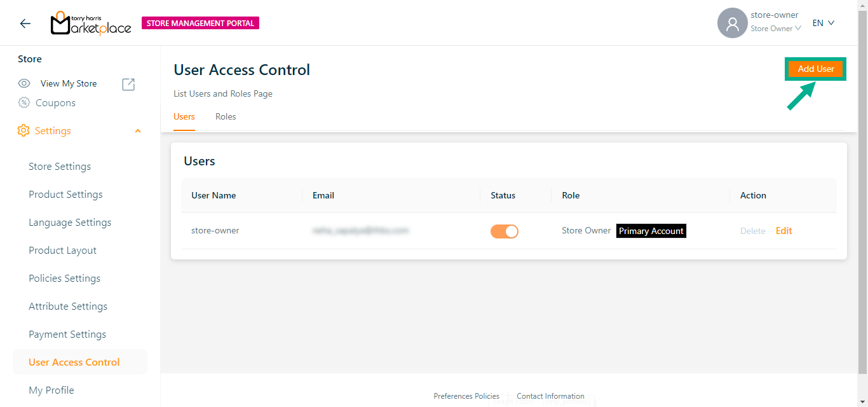Select the Users tab
This screenshot has height=407, width=868.
pos(184,117)
